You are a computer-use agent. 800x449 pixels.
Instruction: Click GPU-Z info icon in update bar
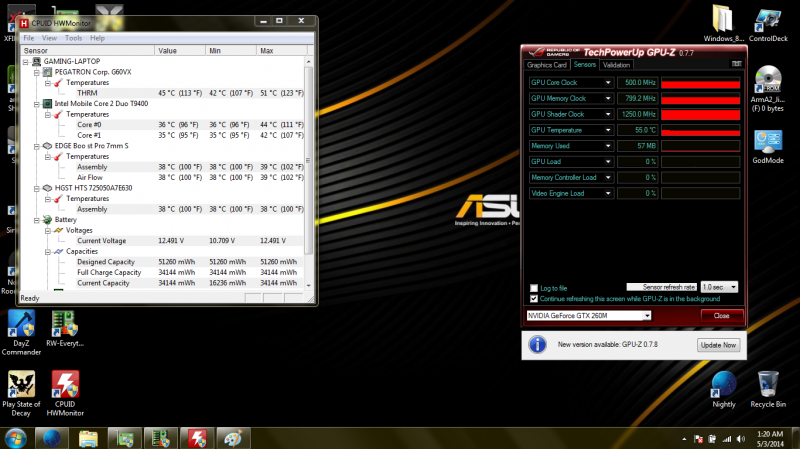pos(537,345)
